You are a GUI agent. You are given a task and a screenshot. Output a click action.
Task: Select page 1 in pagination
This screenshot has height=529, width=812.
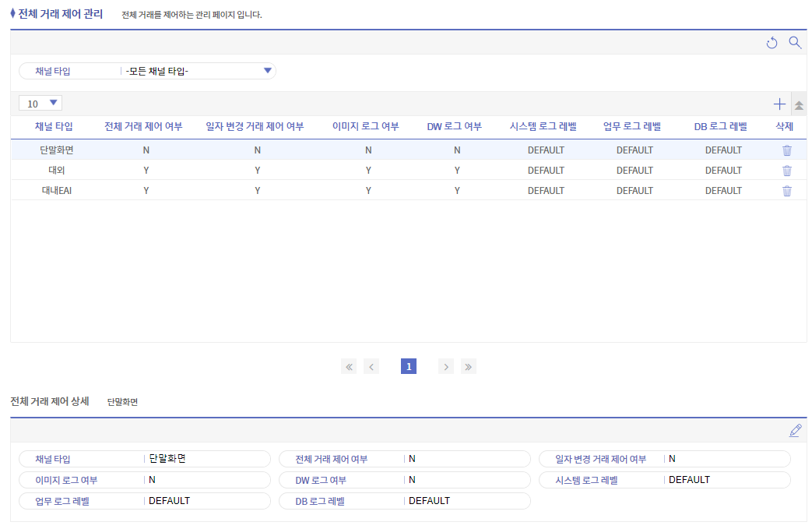[409, 367]
